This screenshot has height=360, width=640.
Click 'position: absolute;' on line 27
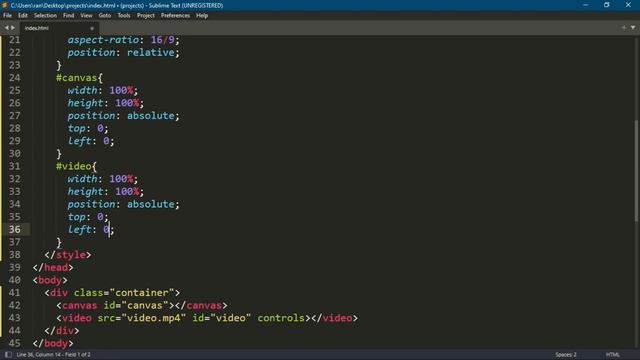123,116
